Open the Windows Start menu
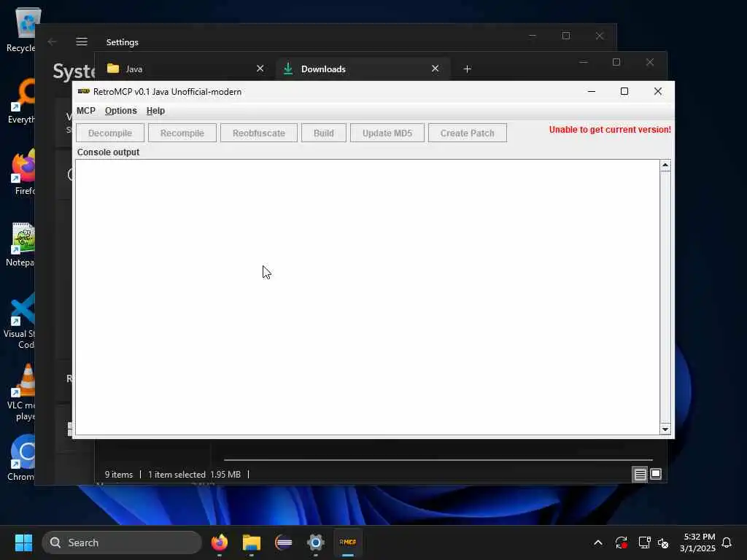 23,542
